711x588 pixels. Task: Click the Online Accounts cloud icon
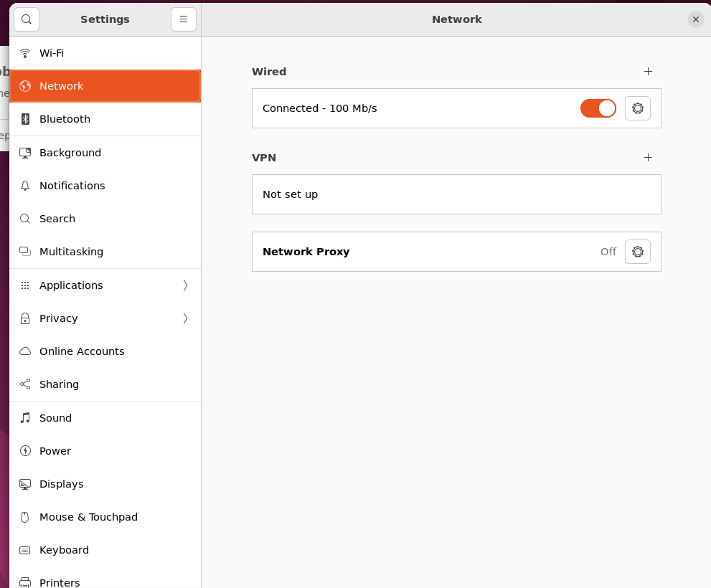point(25,351)
